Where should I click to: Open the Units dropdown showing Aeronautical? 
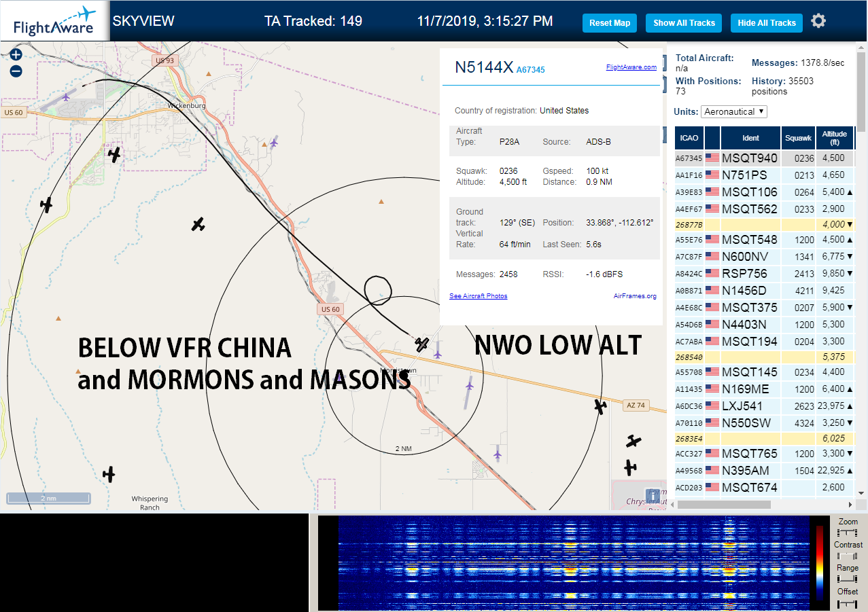click(x=735, y=111)
